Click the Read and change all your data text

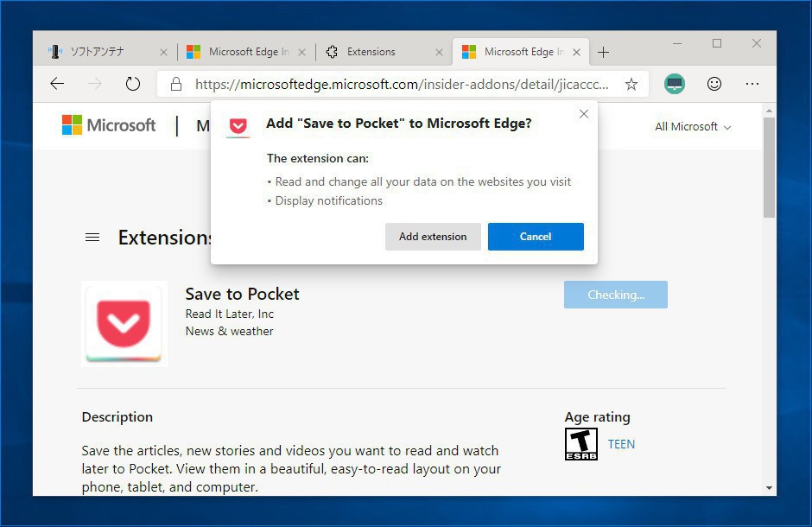click(x=422, y=181)
